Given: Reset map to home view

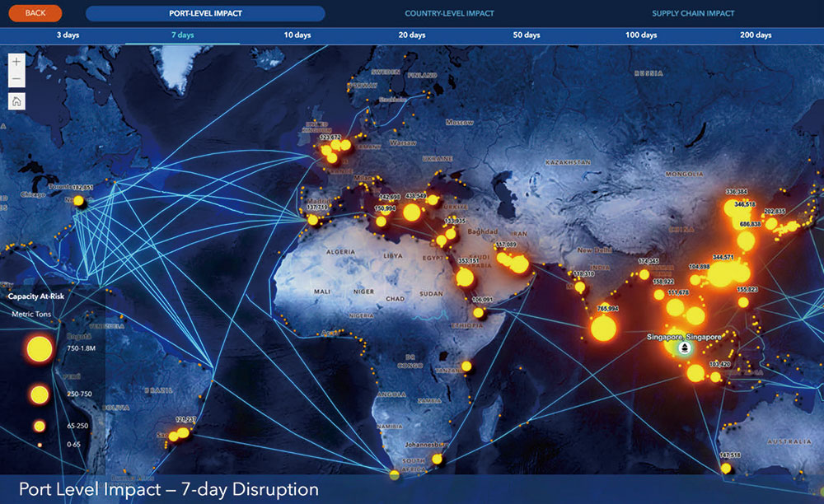Looking at the screenshot, I should click(17, 101).
